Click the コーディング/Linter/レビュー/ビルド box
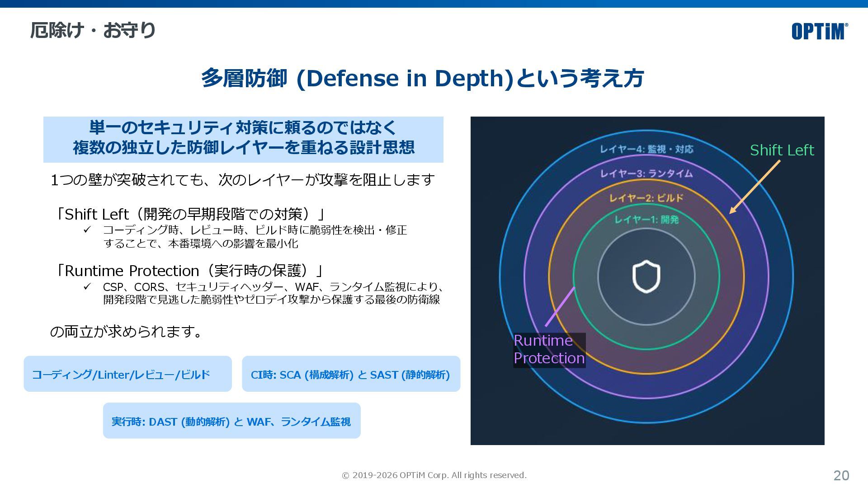The height and width of the screenshot is (488, 868). (127, 374)
